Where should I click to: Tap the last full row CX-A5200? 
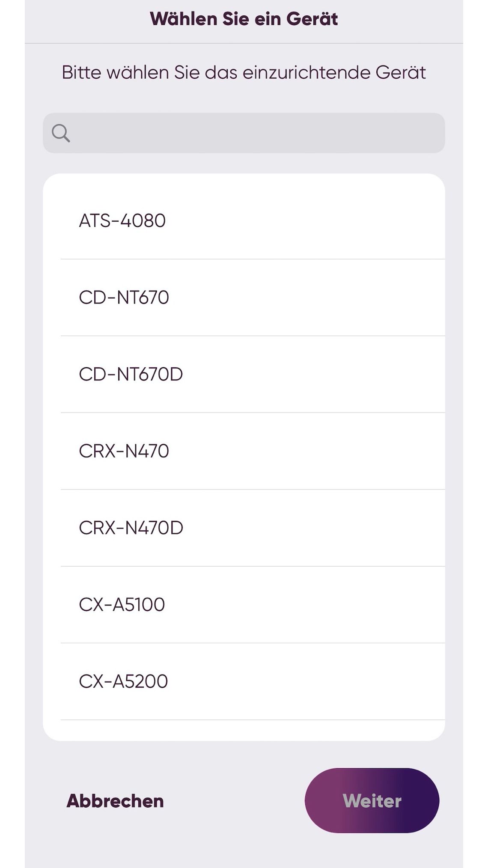click(x=244, y=681)
